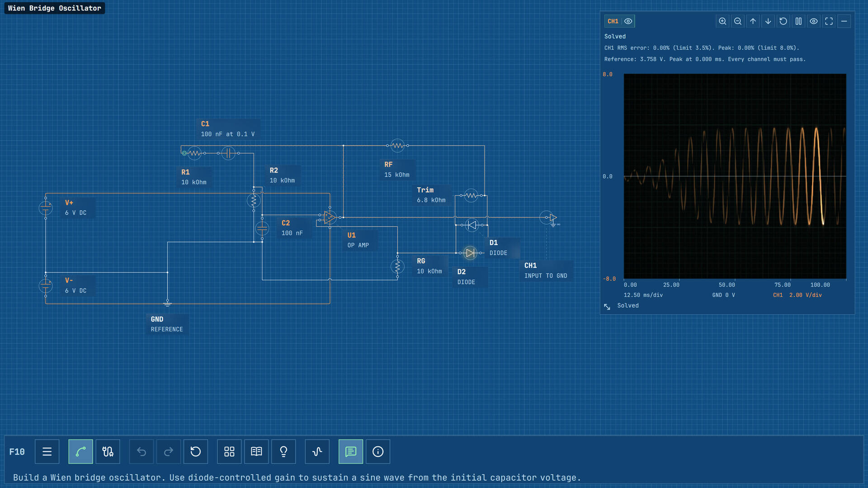Minimize the oscilloscope panel
Image resolution: width=868 pixels, height=488 pixels.
pos(844,21)
